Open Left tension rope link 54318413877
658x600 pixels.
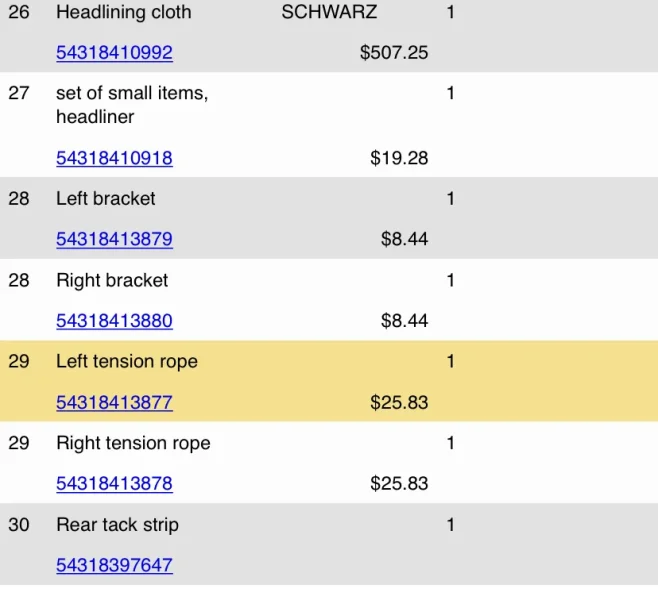[114, 402]
